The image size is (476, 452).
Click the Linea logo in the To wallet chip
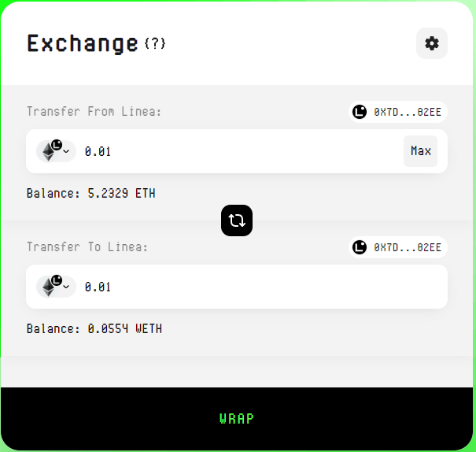(x=360, y=247)
